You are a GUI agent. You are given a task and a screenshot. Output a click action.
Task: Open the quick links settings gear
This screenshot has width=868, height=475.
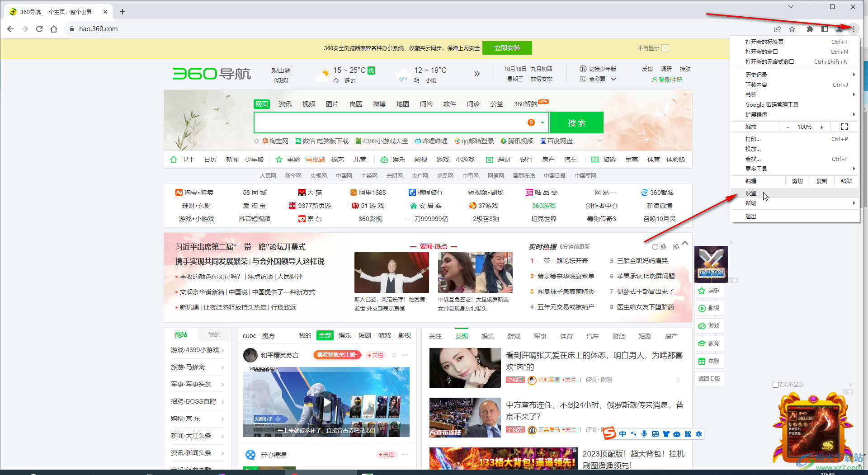point(256,141)
